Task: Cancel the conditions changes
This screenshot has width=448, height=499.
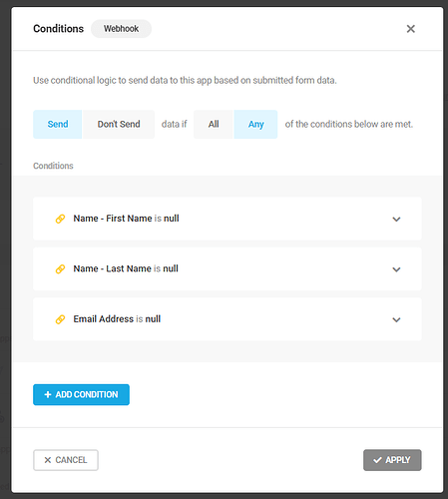Action: (x=66, y=460)
